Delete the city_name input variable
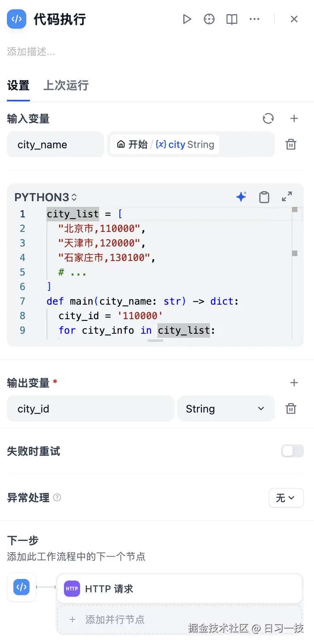Screen dimensions: 314x644 291,144
